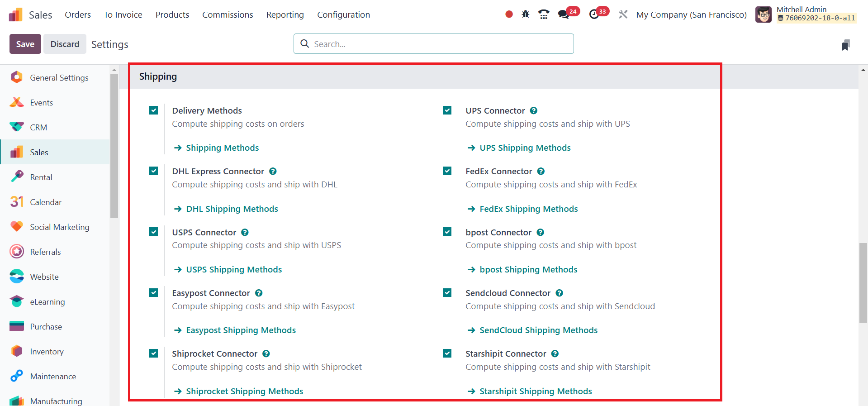Open the Configuration menu

pos(344,14)
